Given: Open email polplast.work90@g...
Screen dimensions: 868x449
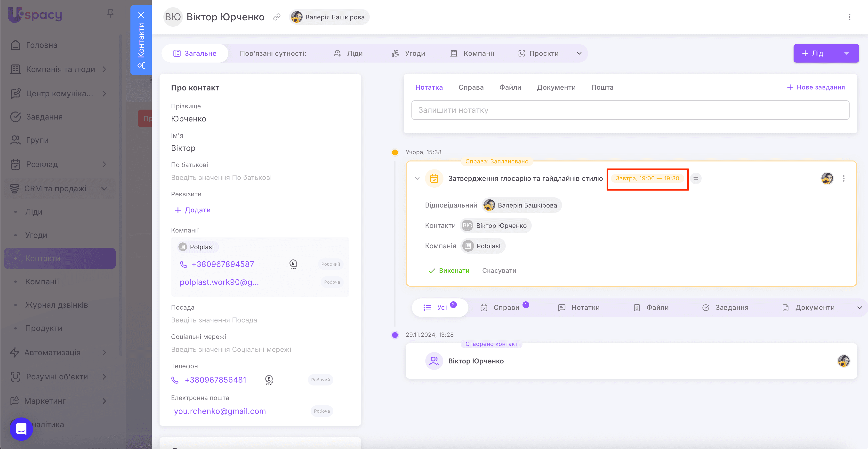Looking at the screenshot, I should 219,282.
